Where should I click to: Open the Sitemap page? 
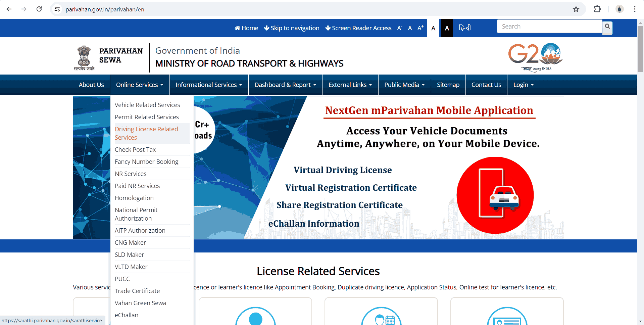coord(448,85)
